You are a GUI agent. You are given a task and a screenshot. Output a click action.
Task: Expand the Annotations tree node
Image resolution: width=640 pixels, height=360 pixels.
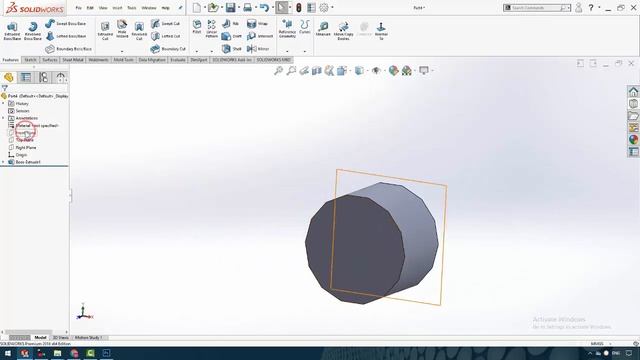click(4, 118)
